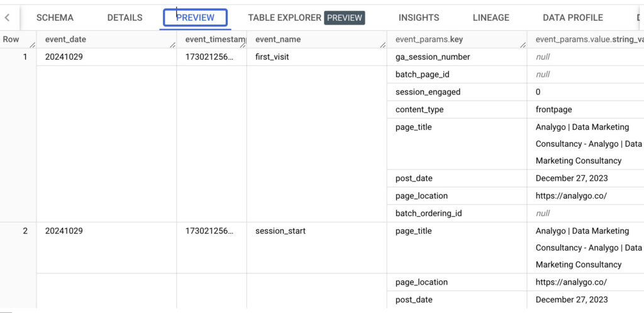Screen dimensions: 644x313
Task: Go to the INSIGHTS tab
Action: pyautogui.click(x=419, y=18)
